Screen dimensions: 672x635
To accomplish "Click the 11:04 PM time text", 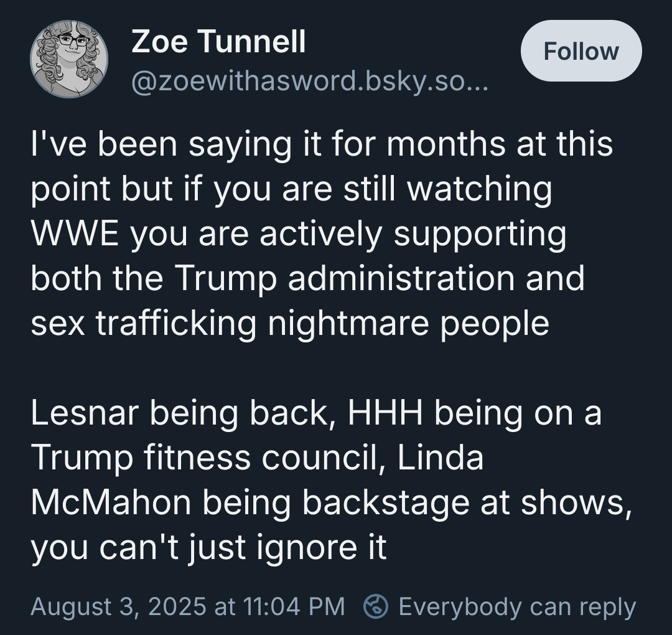I will (x=294, y=606).
